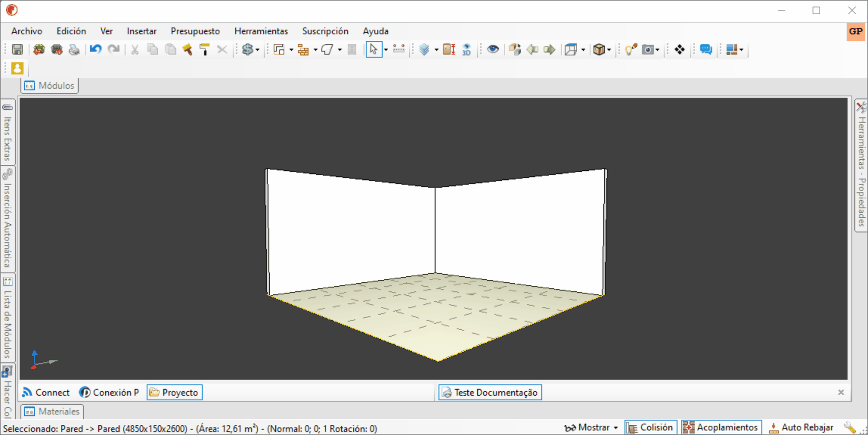Select the paint roller tool

tap(204, 49)
